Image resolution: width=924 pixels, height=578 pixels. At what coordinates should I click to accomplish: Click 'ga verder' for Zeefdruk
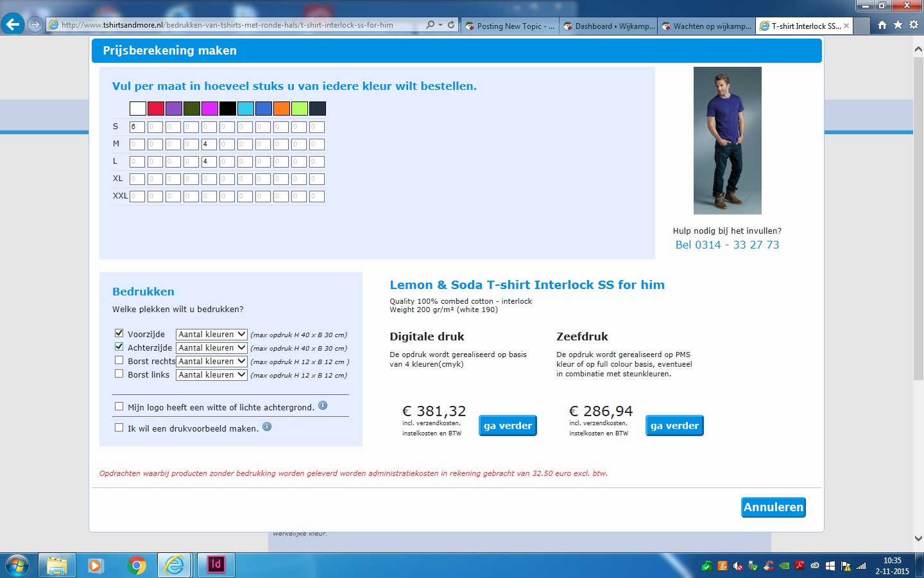[674, 426]
